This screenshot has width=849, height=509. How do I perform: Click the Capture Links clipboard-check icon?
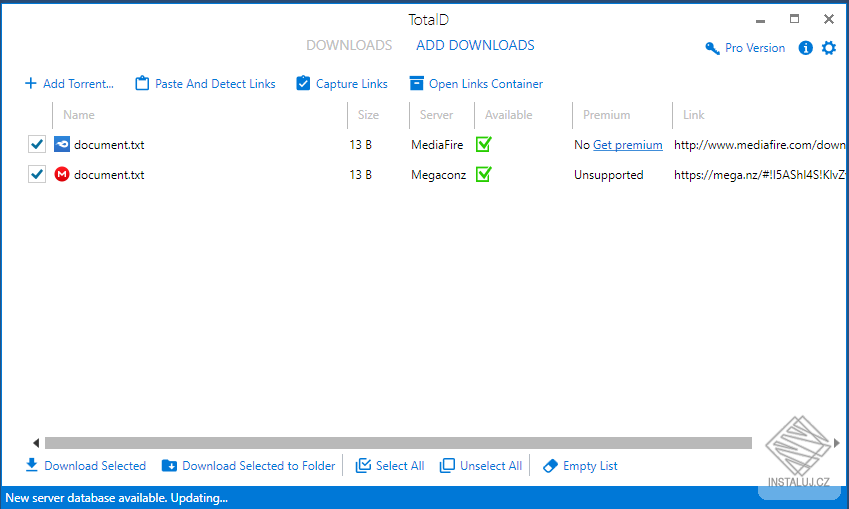pos(303,83)
